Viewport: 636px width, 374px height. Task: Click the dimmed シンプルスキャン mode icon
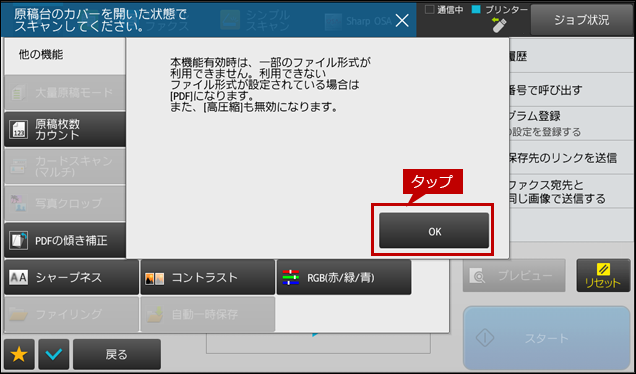pyautogui.click(x=230, y=20)
